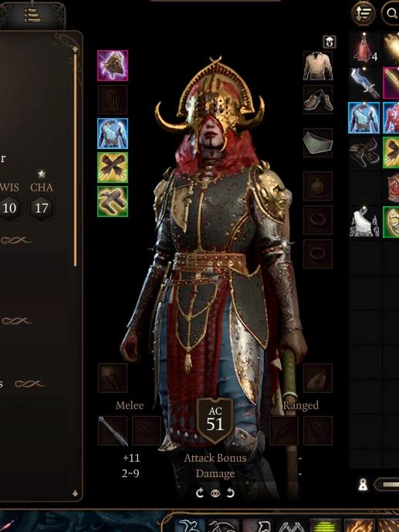
Task: Select the green-bordered boots slot
Action: [x=113, y=202]
